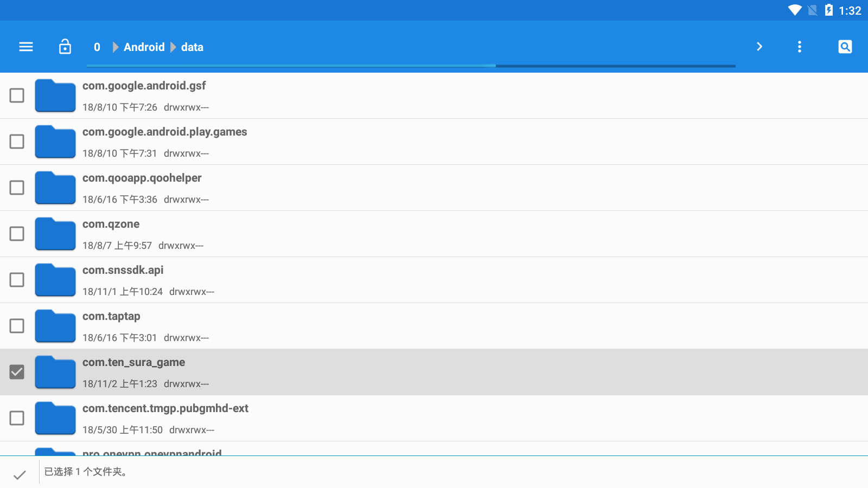Screen dimensions: 868x488
Task: Tap the no-SIM status icon
Action: (813, 10)
